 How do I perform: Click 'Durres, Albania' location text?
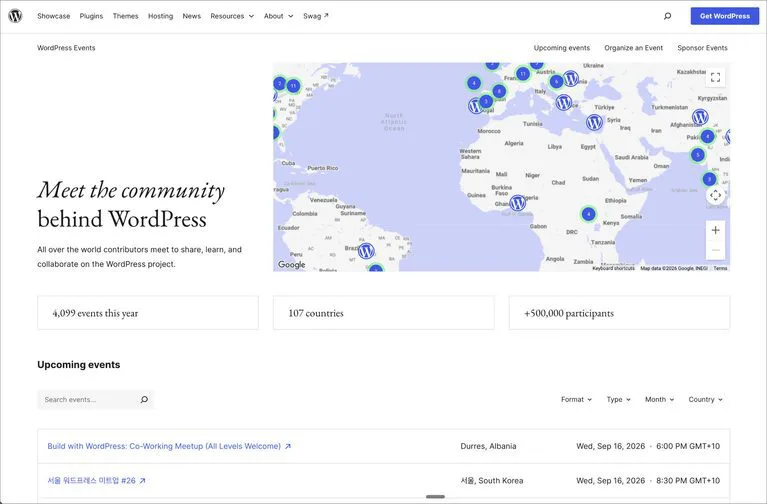point(488,446)
